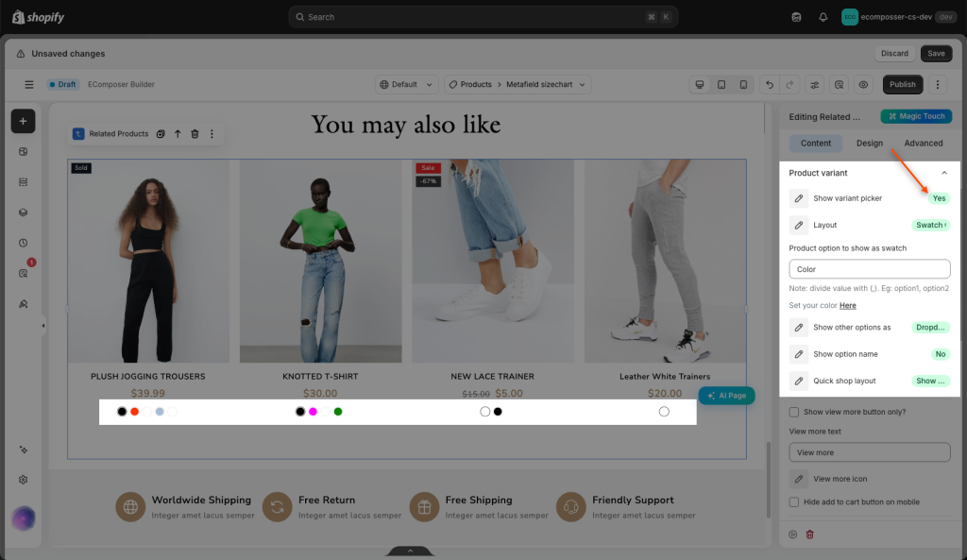This screenshot has height=560, width=967.
Task: Toggle Show variant picker Yes switch
Action: pos(939,198)
